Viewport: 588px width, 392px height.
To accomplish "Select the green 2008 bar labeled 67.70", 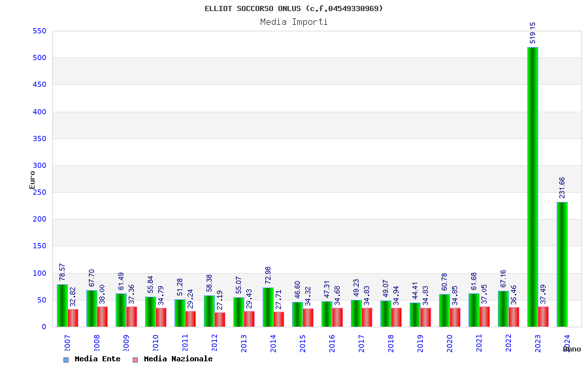I will [x=92, y=308].
